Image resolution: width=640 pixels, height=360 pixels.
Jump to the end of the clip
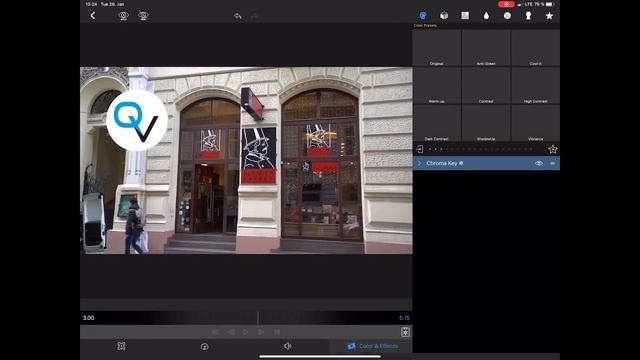pos(277,332)
